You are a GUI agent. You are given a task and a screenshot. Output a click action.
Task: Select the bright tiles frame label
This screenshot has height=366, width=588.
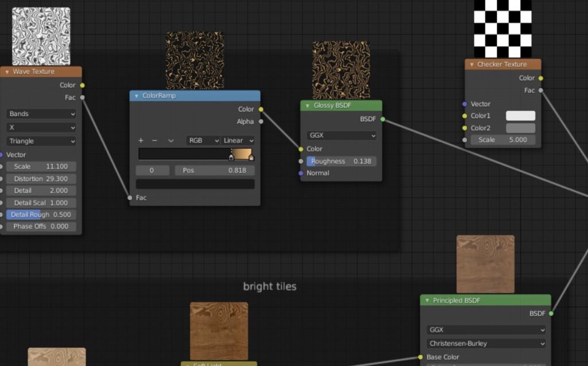point(270,287)
